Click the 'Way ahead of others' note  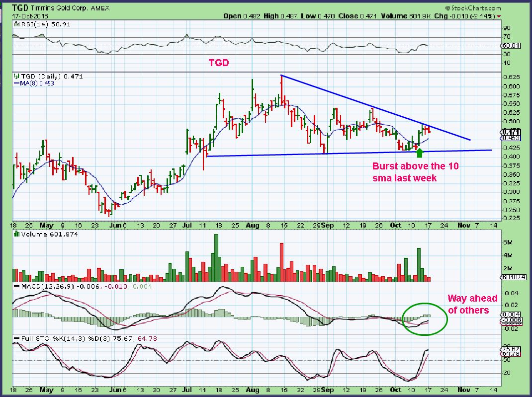point(472,304)
